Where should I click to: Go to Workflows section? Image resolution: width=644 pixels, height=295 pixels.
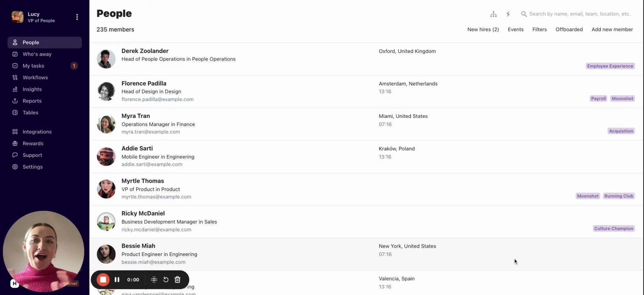point(35,77)
